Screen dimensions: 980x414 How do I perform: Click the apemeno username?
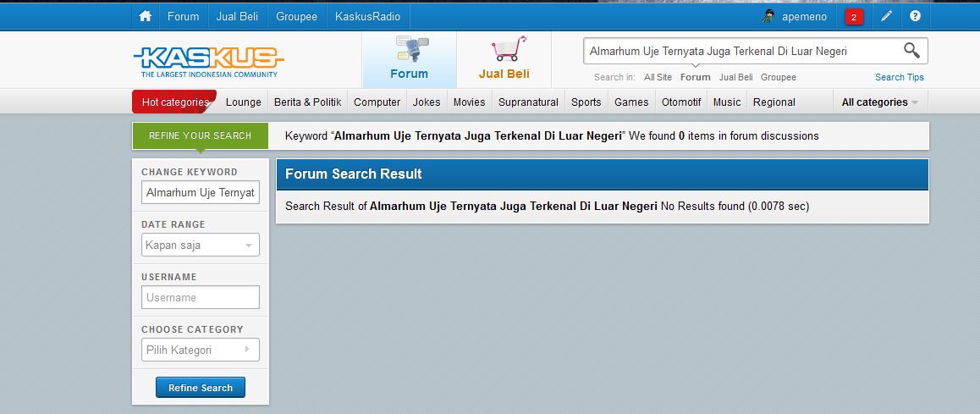pos(804,17)
